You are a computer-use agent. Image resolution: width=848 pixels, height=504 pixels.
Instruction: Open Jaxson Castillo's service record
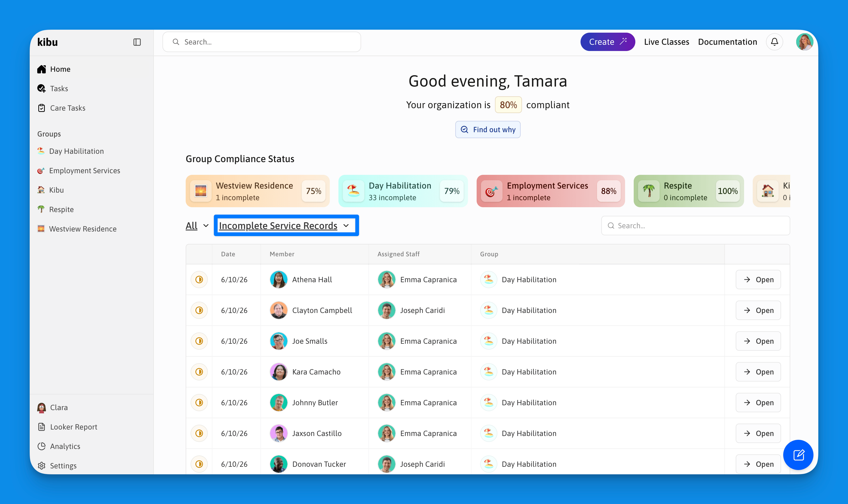[x=758, y=433]
